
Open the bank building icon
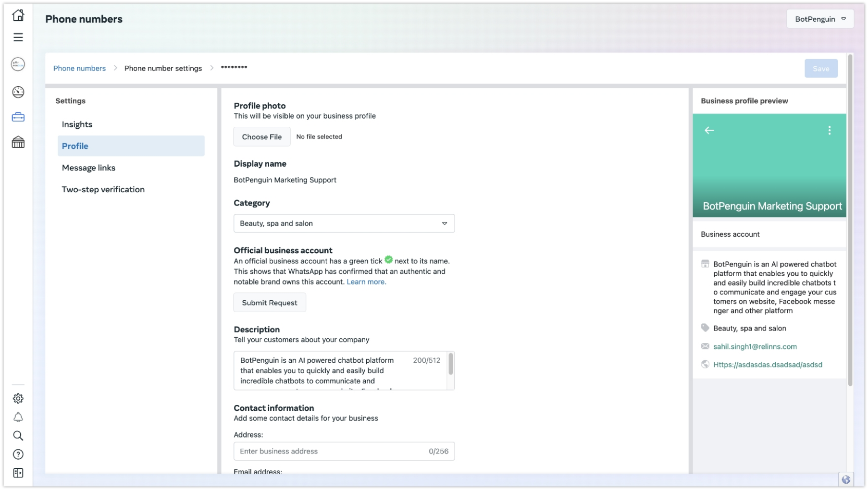click(18, 142)
